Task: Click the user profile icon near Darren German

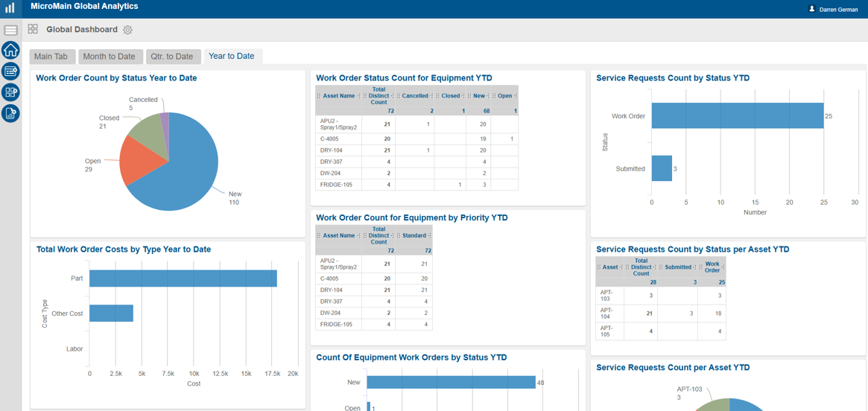Action: click(x=811, y=9)
